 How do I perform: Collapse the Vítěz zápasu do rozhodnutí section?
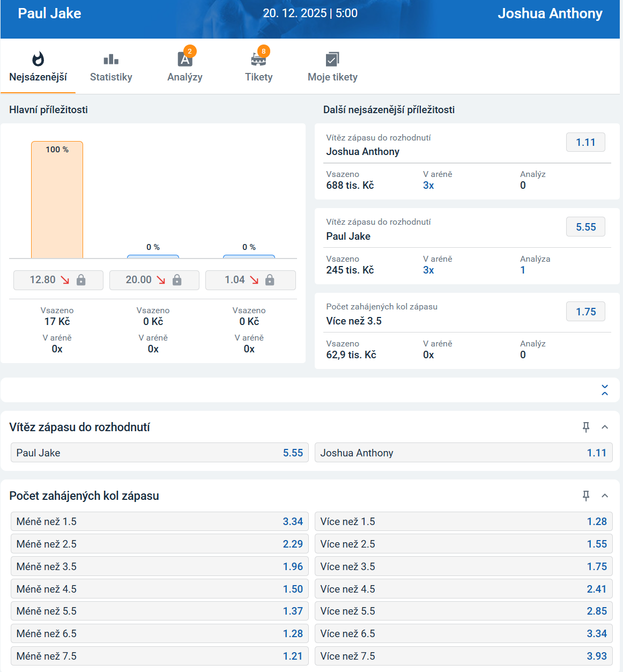tap(605, 427)
